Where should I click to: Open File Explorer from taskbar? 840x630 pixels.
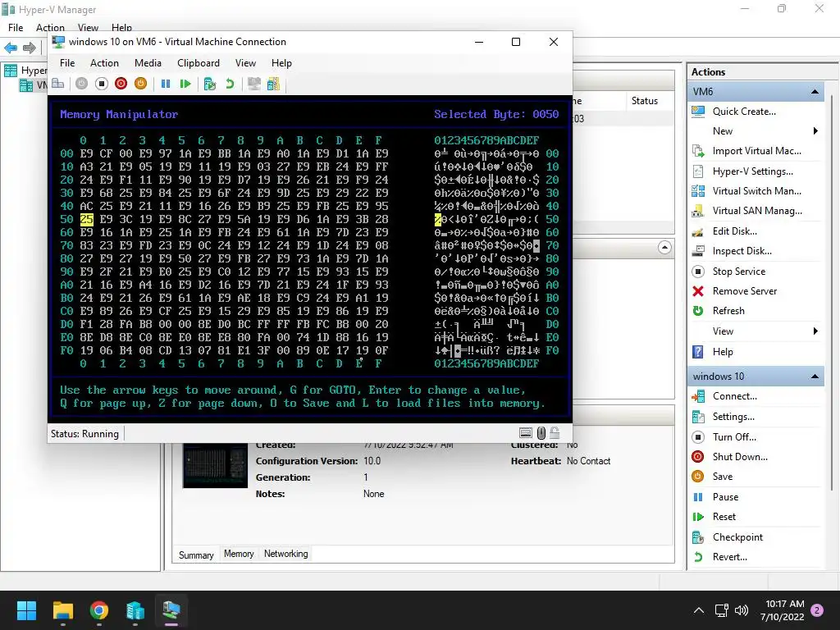pyautogui.click(x=62, y=610)
